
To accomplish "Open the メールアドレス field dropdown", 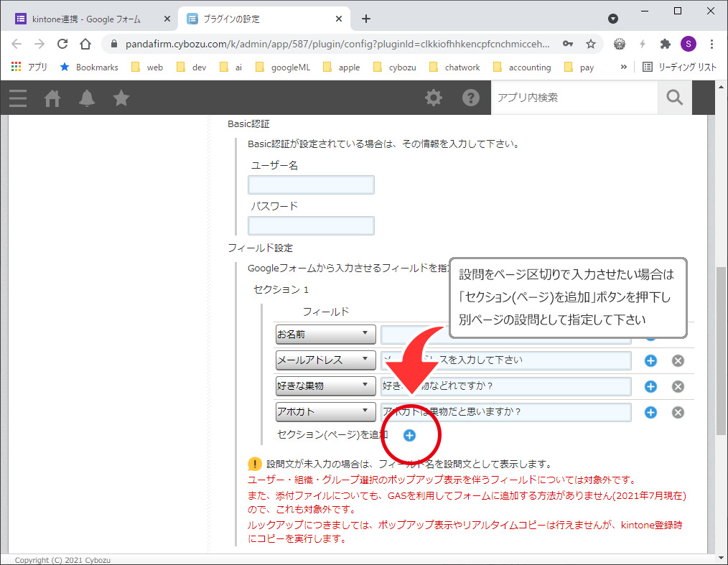I will [x=326, y=360].
